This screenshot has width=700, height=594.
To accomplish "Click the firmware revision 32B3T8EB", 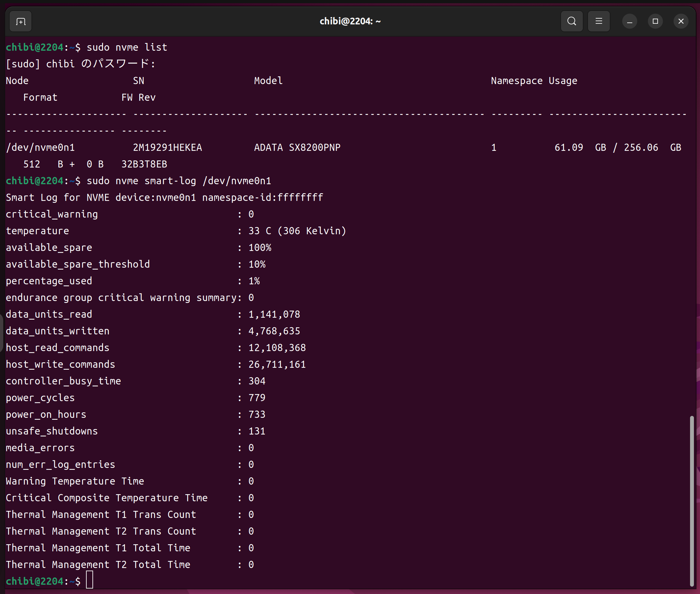I will [144, 164].
